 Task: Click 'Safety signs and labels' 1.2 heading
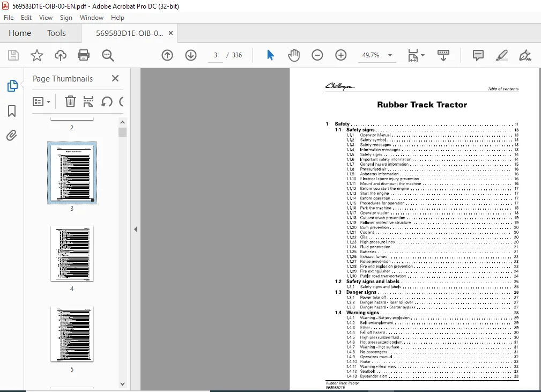point(373,281)
